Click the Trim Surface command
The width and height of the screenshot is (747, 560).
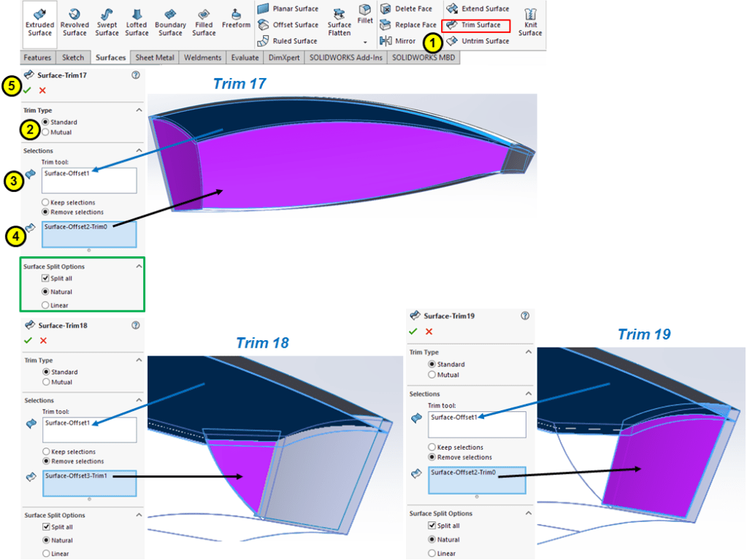pos(479,25)
